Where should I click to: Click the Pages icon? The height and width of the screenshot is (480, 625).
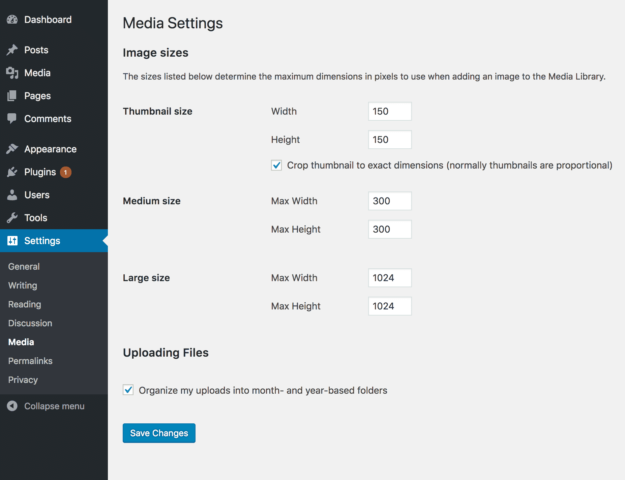[x=12, y=96]
